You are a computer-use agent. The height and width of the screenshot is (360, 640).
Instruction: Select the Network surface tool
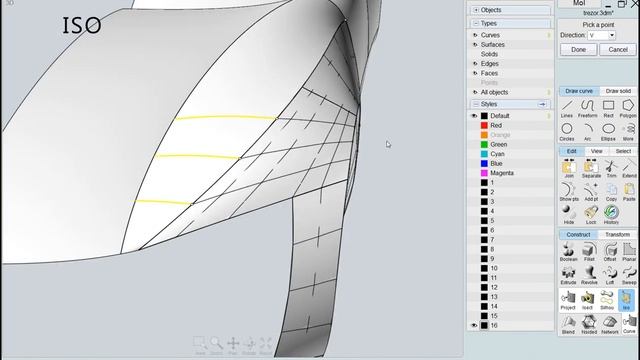[610, 325]
